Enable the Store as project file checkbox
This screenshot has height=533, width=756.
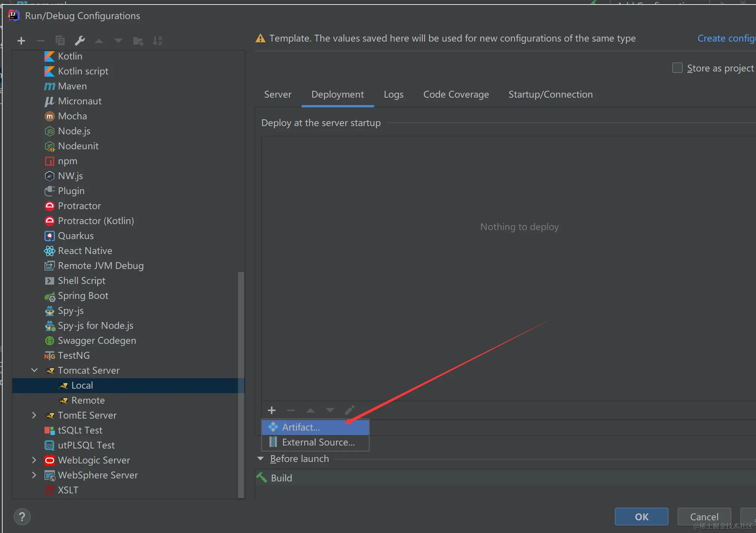(x=677, y=68)
